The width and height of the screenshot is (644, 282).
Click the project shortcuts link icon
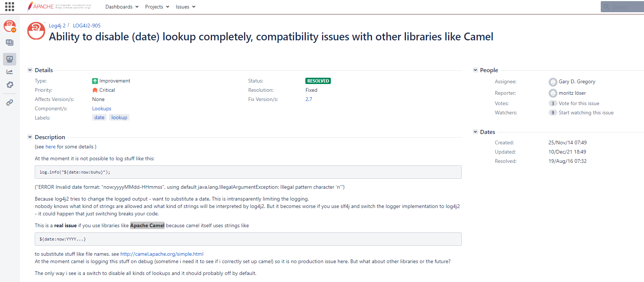(x=10, y=103)
